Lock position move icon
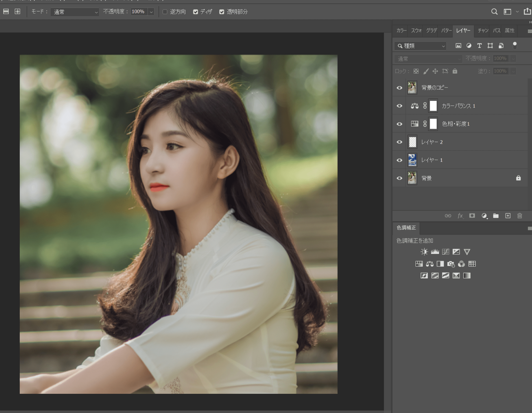The image size is (532, 413). tap(435, 71)
